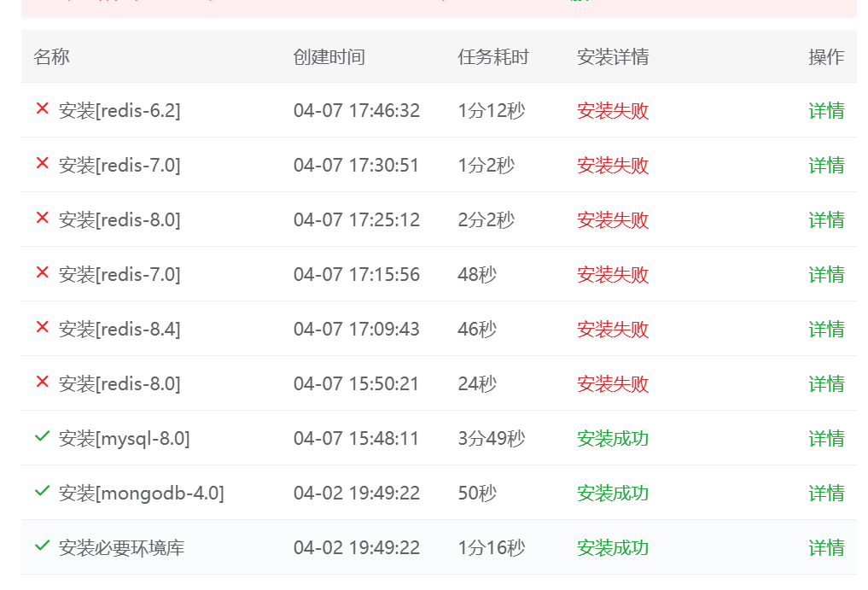The width and height of the screenshot is (868, 590).
Task: Open 详情 for the redis-8.0 task created 17:25:12
Action: 826,220
